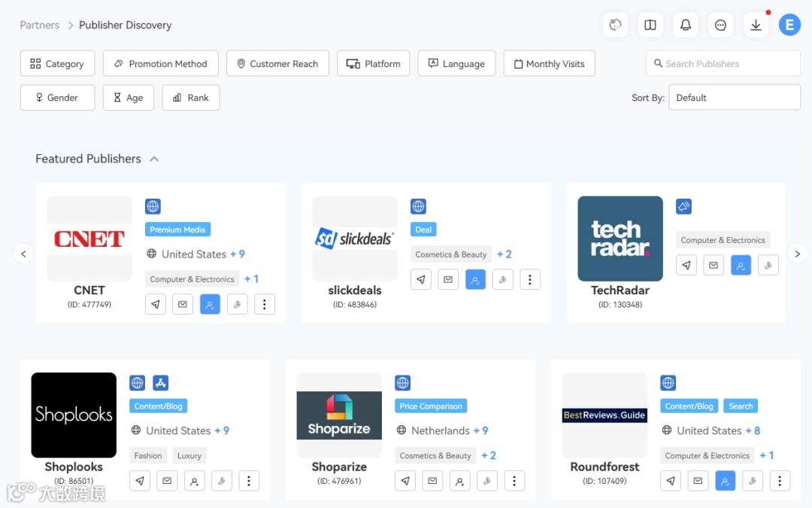This screenshot has height=508, width=812.
Task: Open the TechRadar logo thumbnail
Action: tap(620, 239)
